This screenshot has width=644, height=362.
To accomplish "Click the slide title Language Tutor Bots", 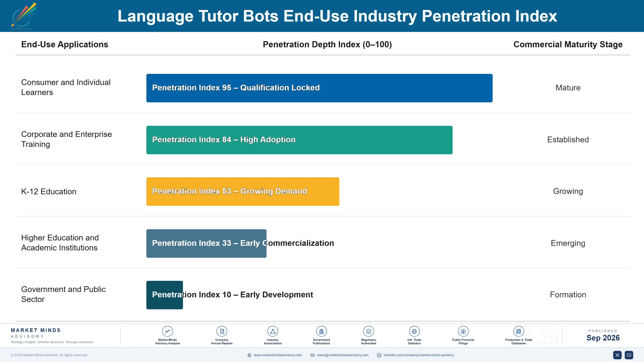I will 337,16.
